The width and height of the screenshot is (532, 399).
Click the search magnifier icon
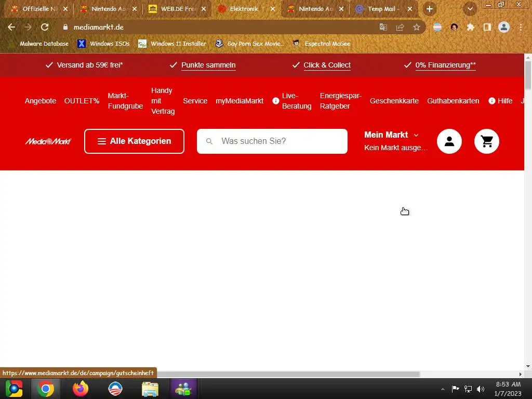209,141
